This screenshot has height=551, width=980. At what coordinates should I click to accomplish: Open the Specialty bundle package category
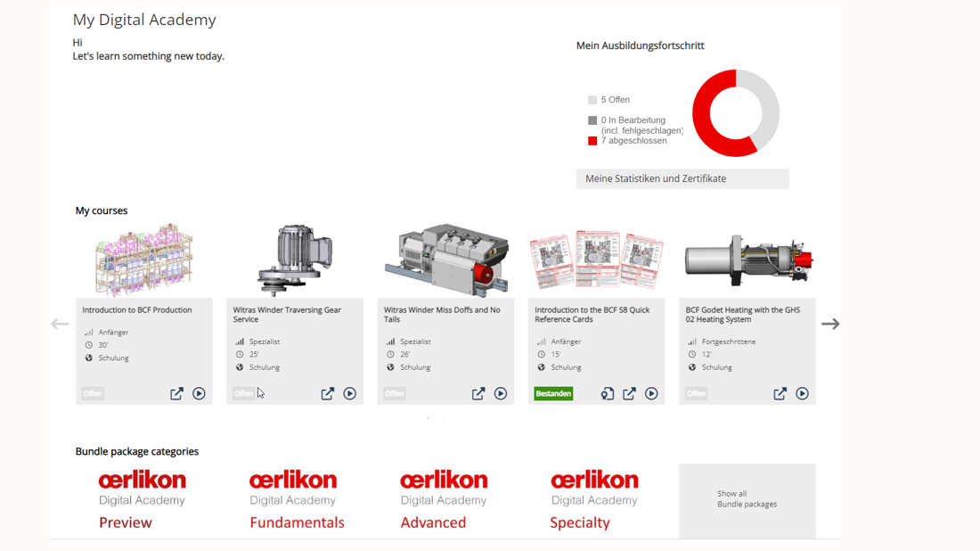594,500
